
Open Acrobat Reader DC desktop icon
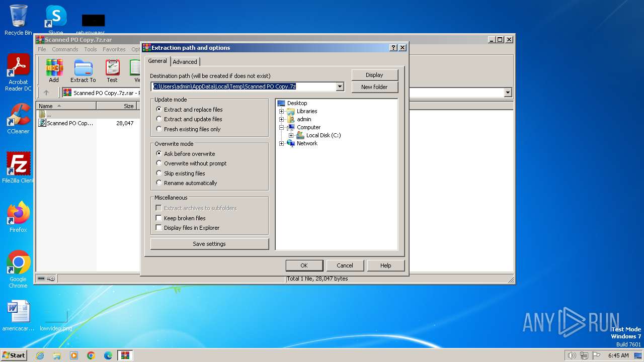(18, 73)
